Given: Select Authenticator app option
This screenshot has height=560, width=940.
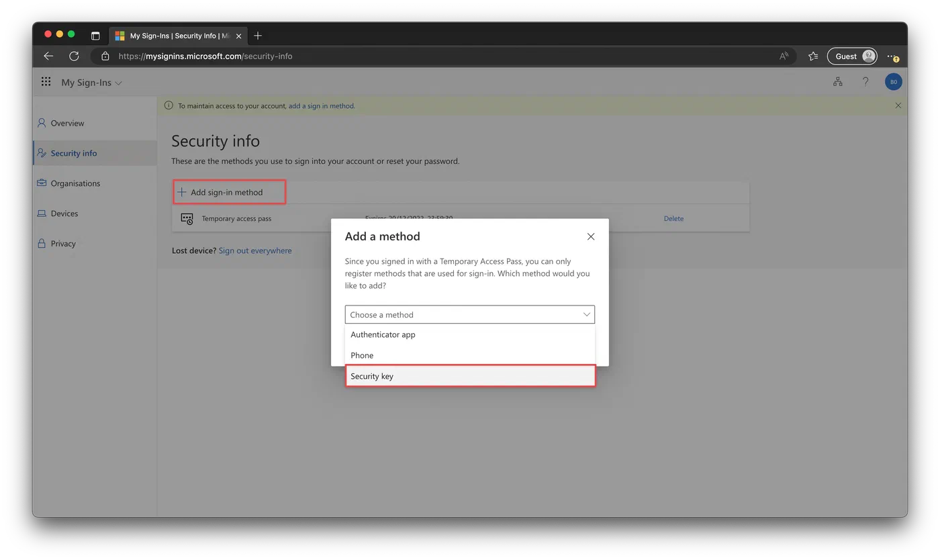Looking at the screenshot, I should (470, 334).
